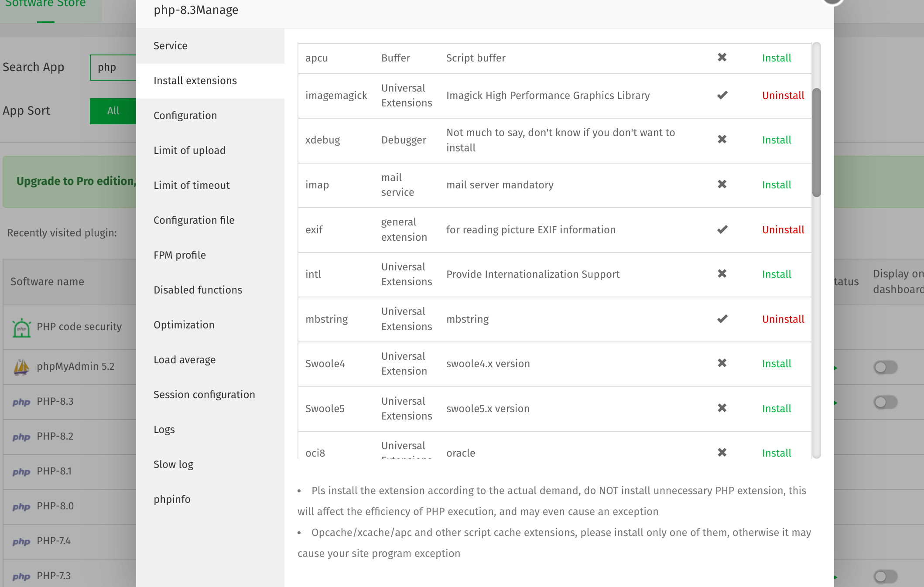Click the checkmark status icon for imagemagick
924x587 pixels.
pos(722,95)
